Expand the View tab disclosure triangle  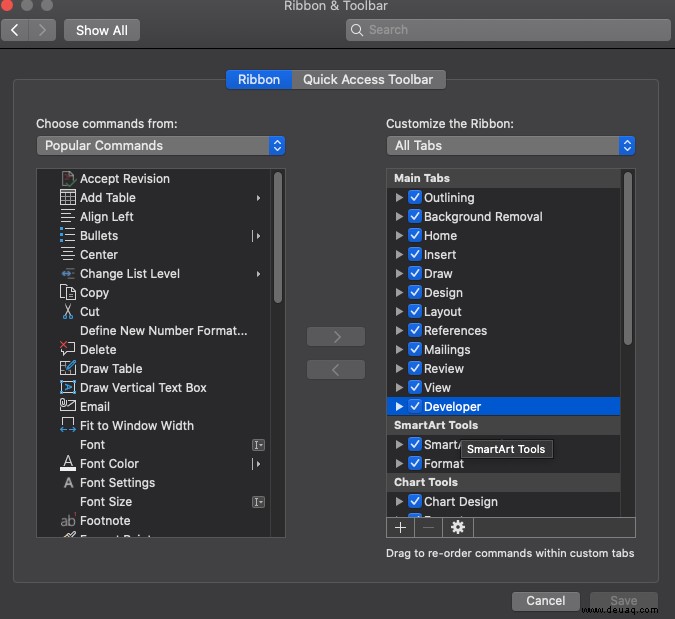click(x=399, y=387)
